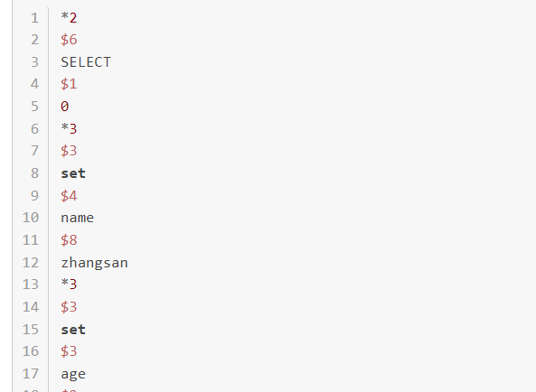
Task: Click the bold set keyword on line 8
Action: [73, 173]
